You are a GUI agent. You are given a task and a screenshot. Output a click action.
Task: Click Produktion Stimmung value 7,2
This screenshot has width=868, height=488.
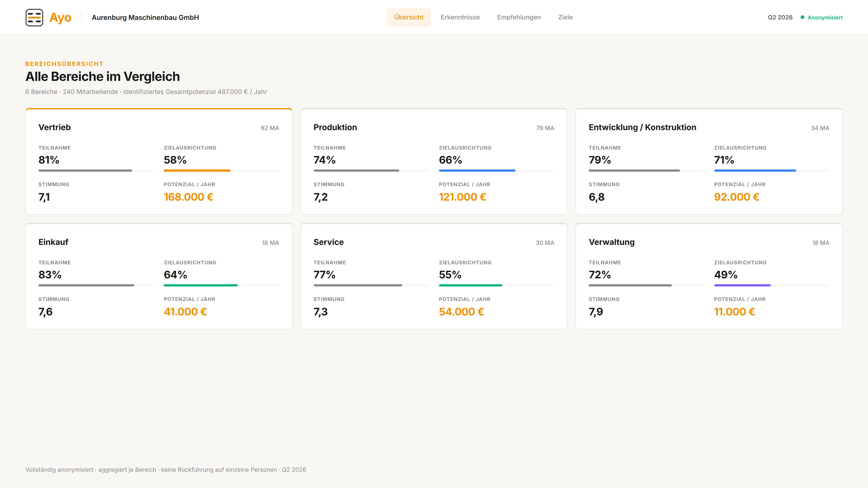321,197
